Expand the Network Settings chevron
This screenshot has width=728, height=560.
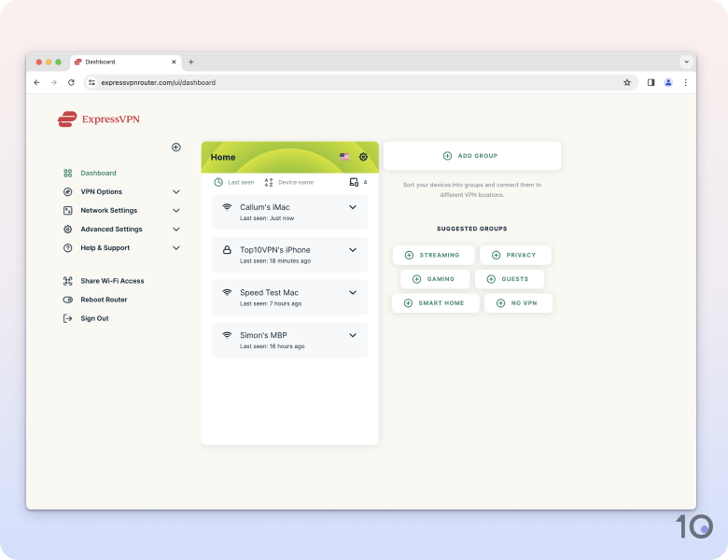tap(176, 210)
